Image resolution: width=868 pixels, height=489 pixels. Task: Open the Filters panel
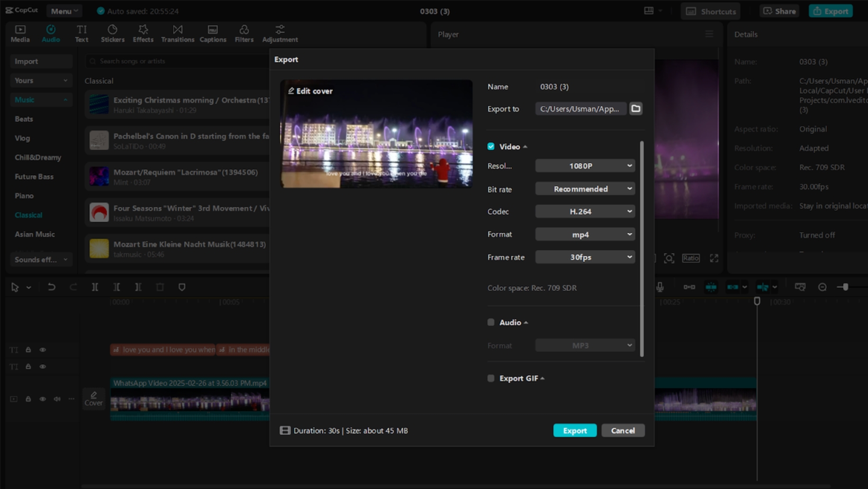pos(244,33)
